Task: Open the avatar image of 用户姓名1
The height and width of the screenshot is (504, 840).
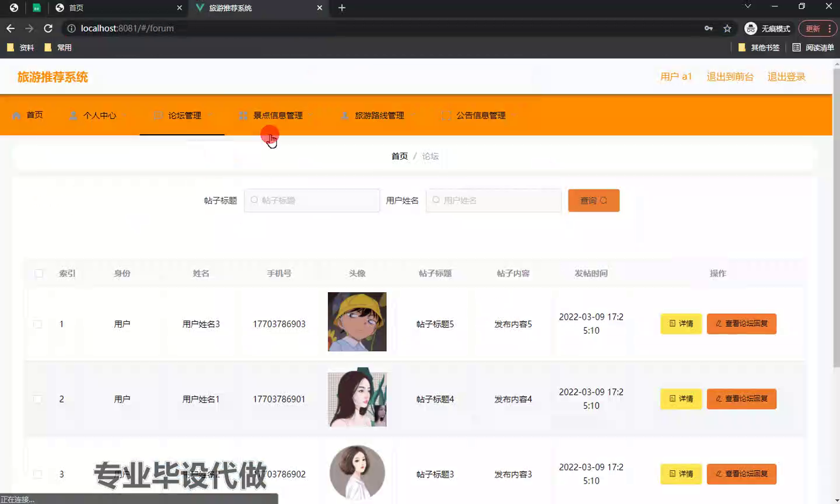Action: [x=357, y=397]
